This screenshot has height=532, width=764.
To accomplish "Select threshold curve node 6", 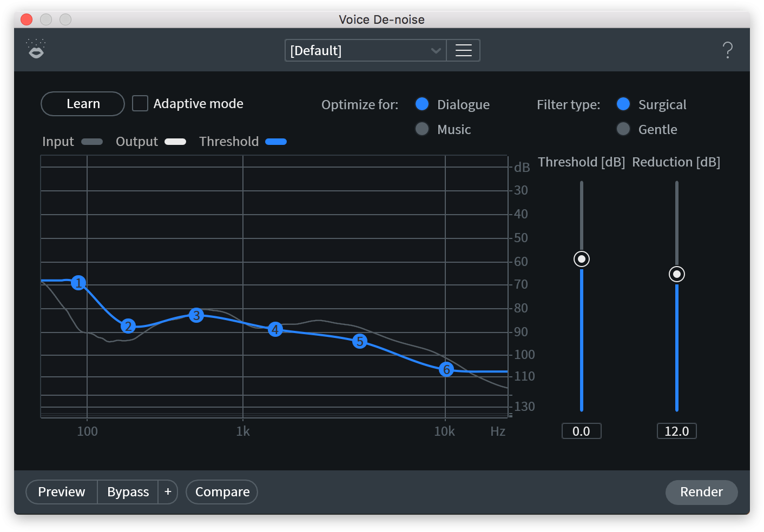I will point(446,369).
